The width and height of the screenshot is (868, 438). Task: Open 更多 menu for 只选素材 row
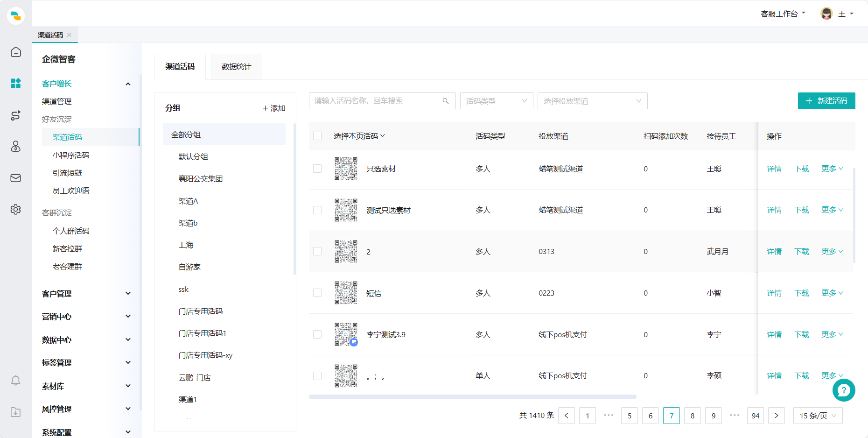tap(832, 169)
